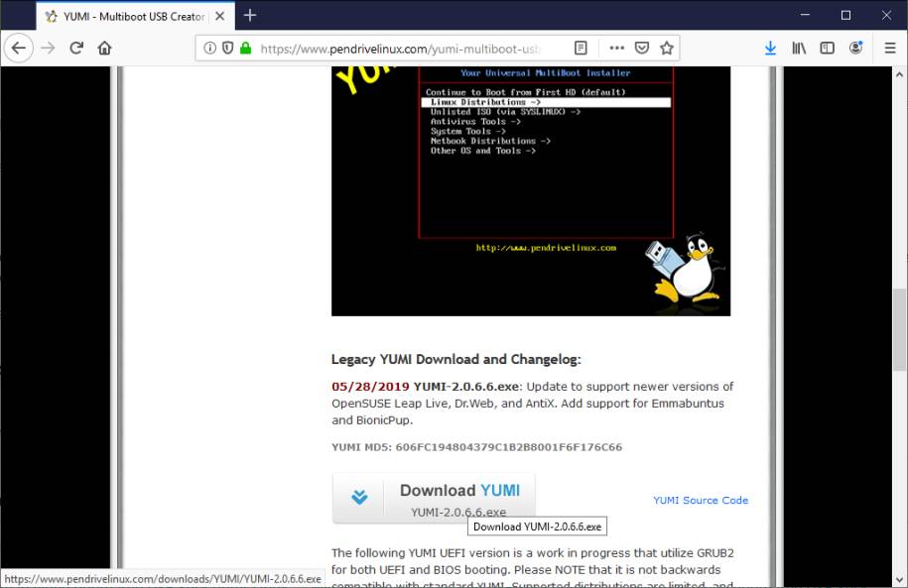
Task: Click the tracking protection shield icon
Action: (227, 48)
